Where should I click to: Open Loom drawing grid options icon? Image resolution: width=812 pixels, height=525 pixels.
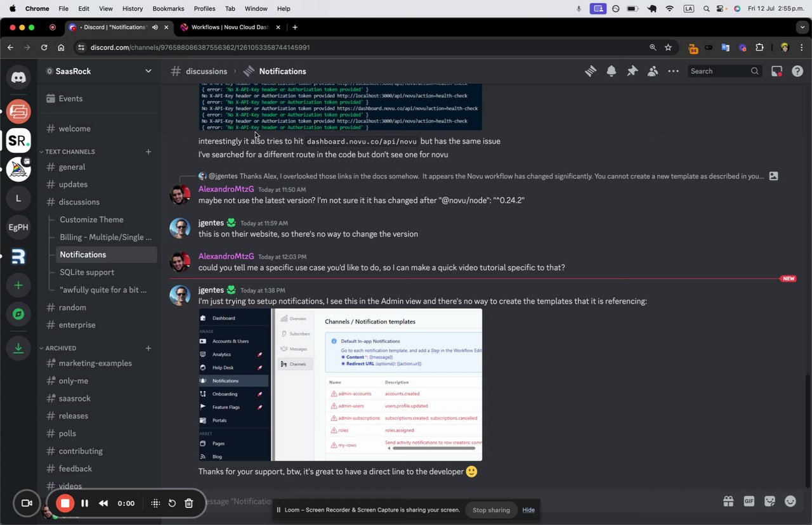pyautogui.click(x=155, y=503)
